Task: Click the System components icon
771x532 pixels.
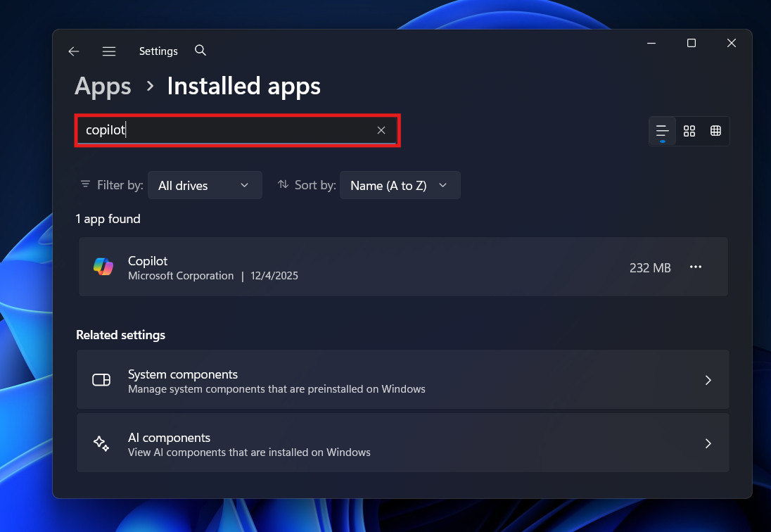Action: 101,380
